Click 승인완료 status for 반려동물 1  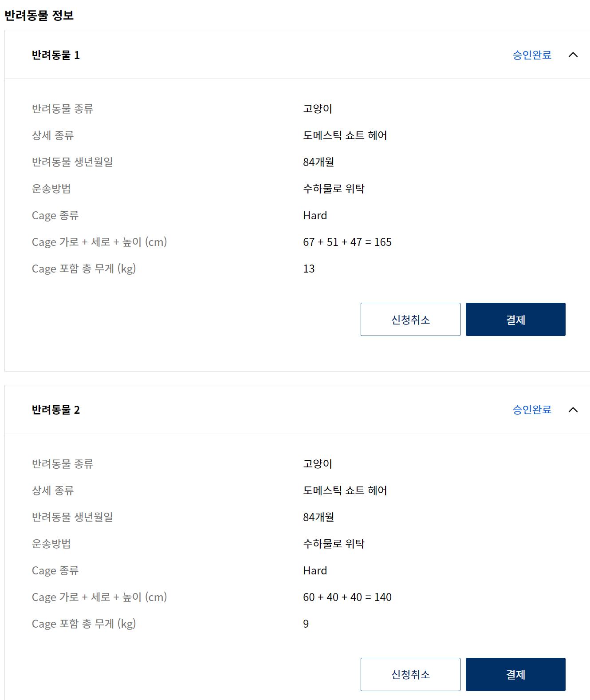532,55
